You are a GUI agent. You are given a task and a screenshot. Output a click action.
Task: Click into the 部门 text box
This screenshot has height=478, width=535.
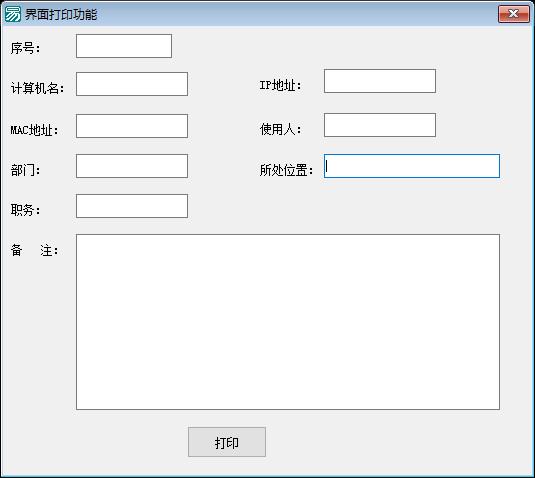click(x=132, y=166)
